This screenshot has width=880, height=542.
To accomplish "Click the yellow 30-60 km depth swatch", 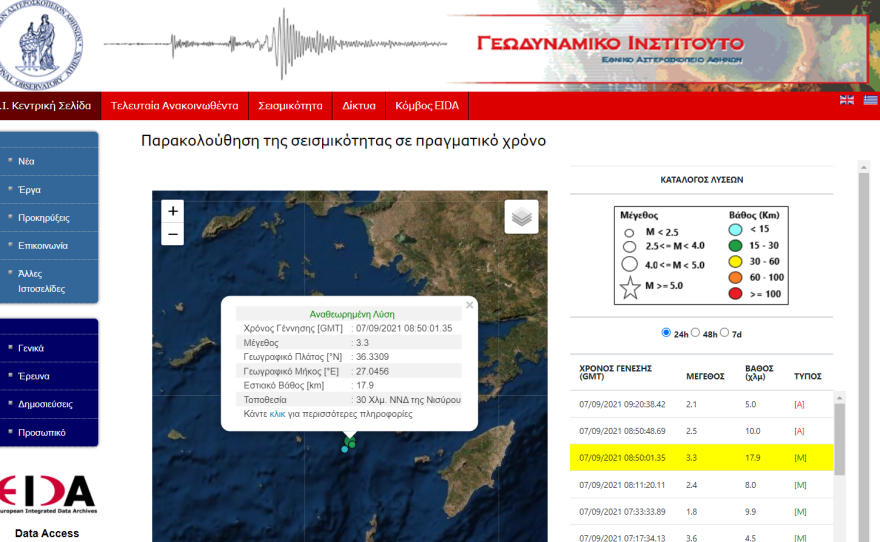I will click(735, 261).
